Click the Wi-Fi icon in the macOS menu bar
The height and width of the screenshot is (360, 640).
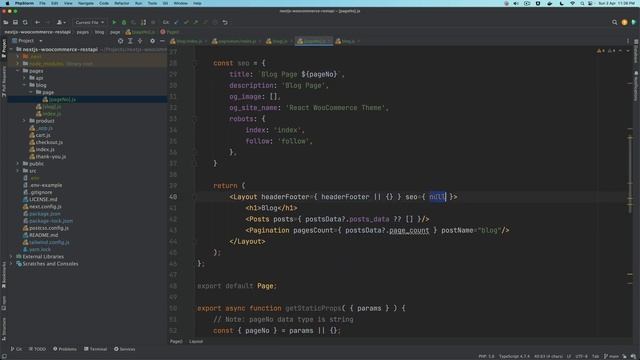pyautogui.click(x=572, y=3)
